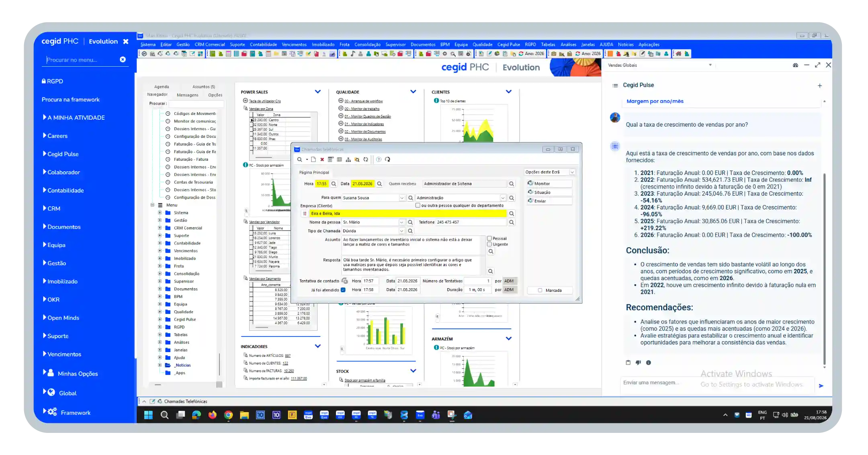Open Google Chrome from the Windows taskbar
The height and width of the screenshot is (455, 868).
coord(228,415)
